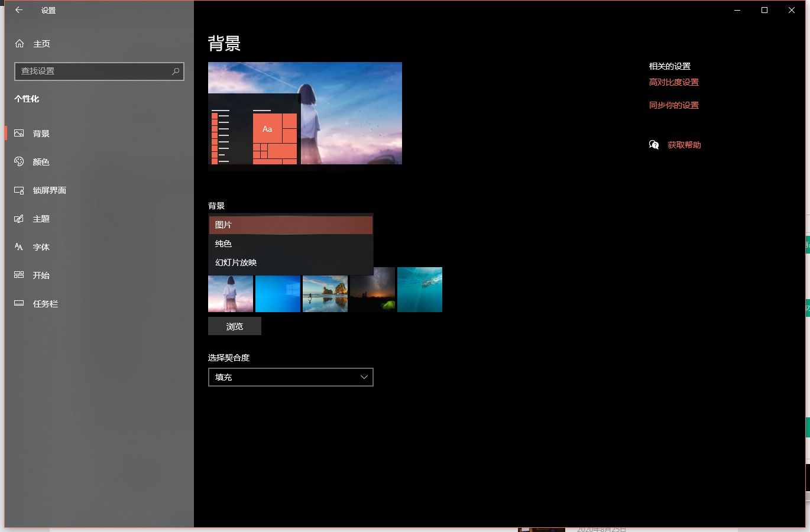810x532 pixels.
Task: Open the 高对比度设置 link
Action: pos(674,82)
